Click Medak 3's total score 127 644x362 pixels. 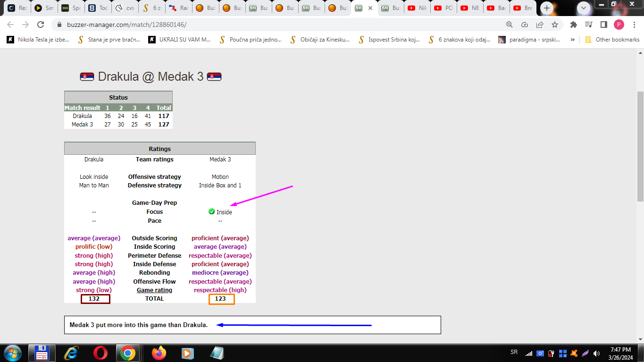coord(164,125)
